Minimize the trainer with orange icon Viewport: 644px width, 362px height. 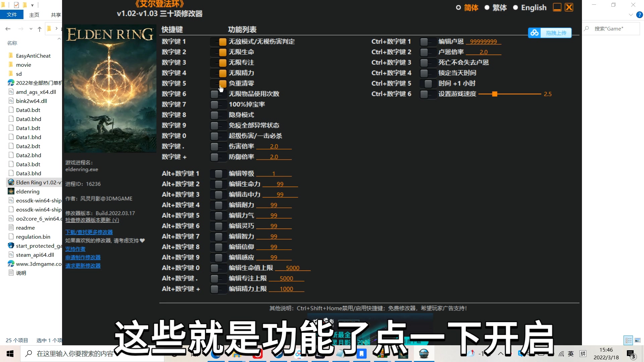tap(557, 7)
